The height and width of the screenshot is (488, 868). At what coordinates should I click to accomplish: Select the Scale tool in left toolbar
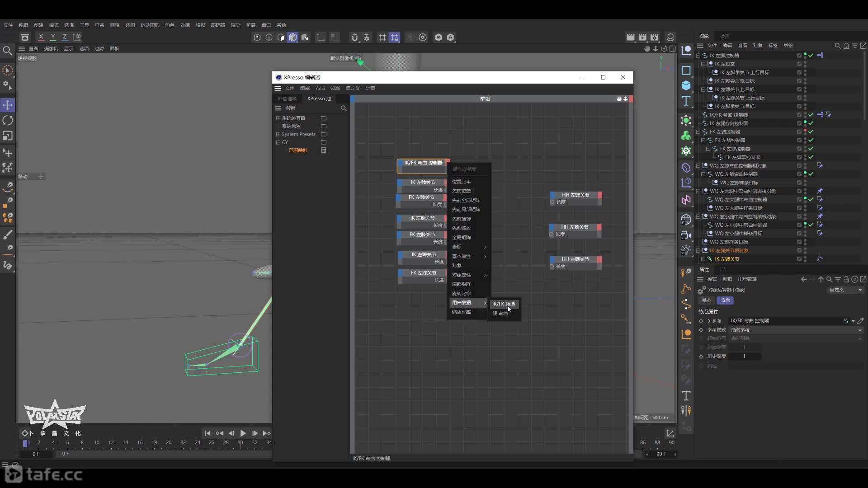[8, 136]
